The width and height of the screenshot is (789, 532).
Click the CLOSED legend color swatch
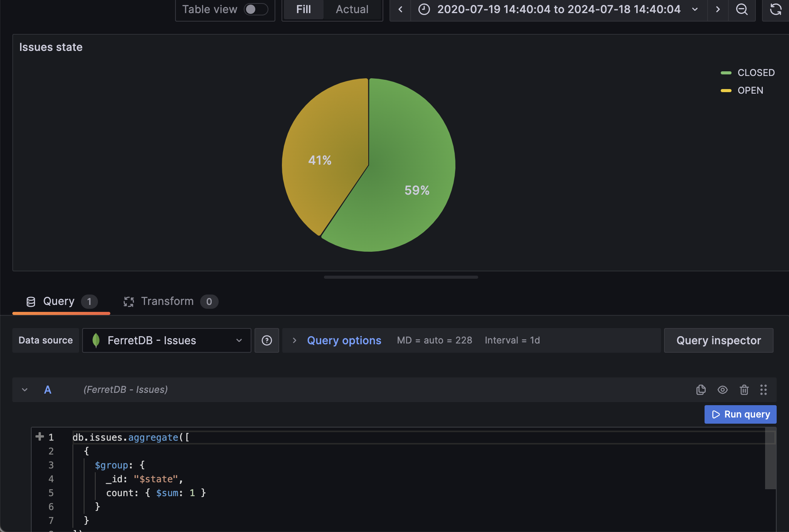[726, 73]
